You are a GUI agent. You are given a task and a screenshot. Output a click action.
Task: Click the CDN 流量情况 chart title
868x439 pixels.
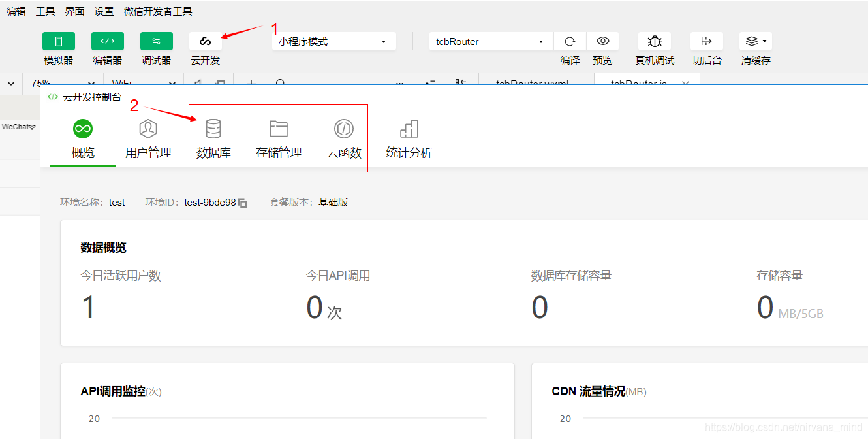(589, 391)
